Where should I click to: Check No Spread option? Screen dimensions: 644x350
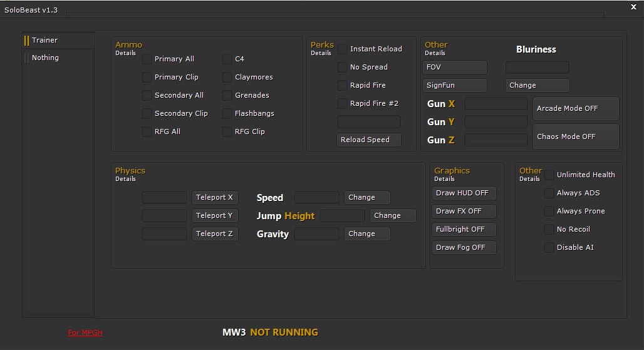tap(342, 67)
